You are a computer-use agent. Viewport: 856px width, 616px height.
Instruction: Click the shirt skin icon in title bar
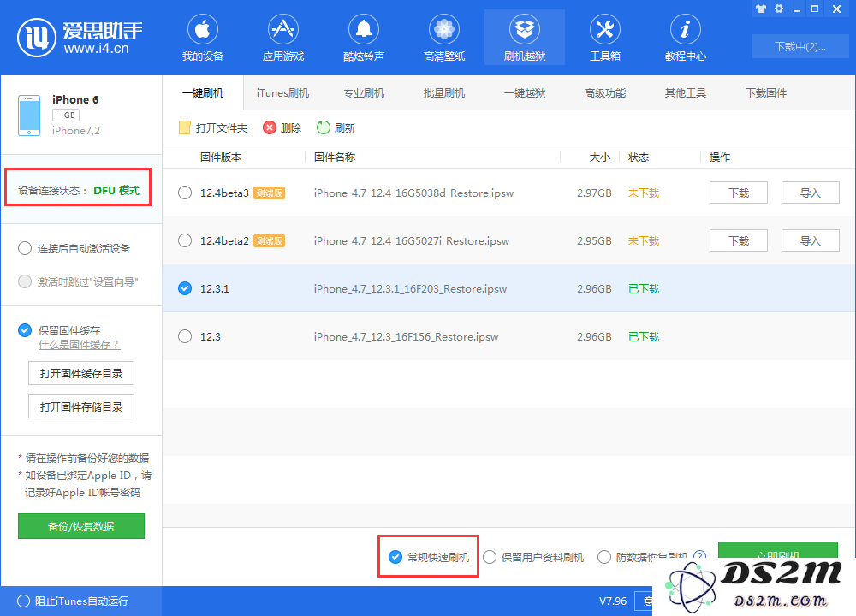[761, 9]
